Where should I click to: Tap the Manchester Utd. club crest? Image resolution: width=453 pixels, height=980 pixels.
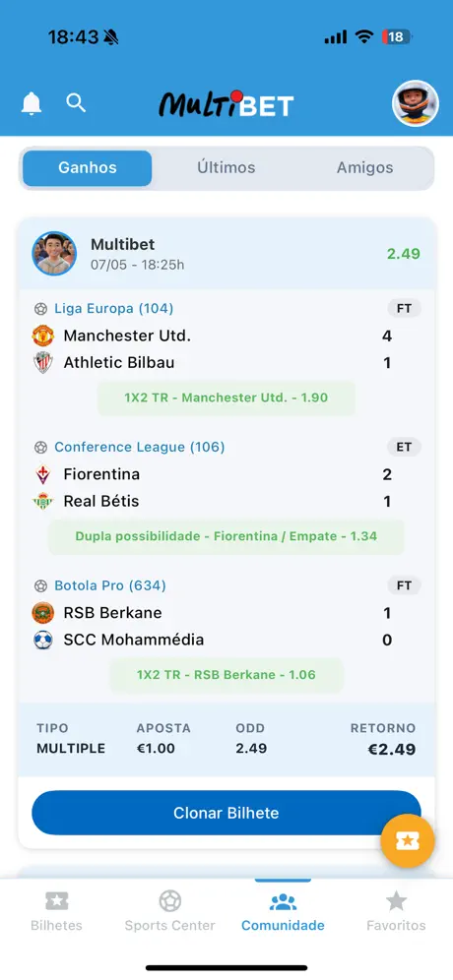pos(43,336)
